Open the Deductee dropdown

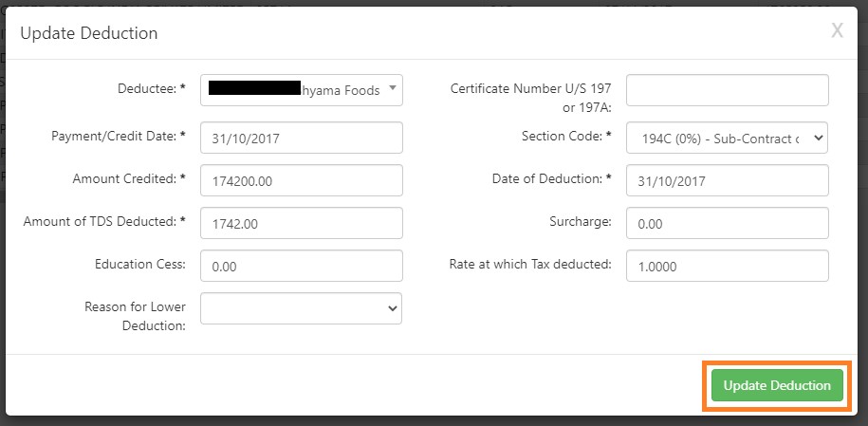click(x=301, y=90)
